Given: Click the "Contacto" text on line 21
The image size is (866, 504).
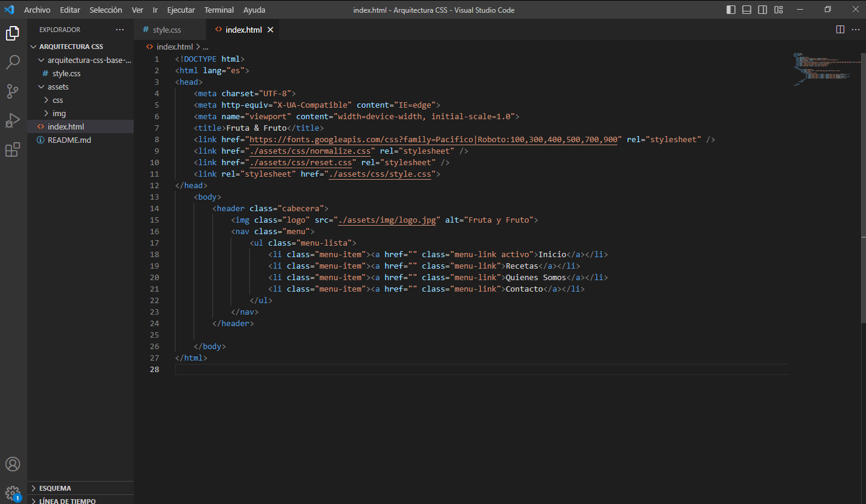Looking at the screenshot, I should pyautogui.click(x=524, y=289).
